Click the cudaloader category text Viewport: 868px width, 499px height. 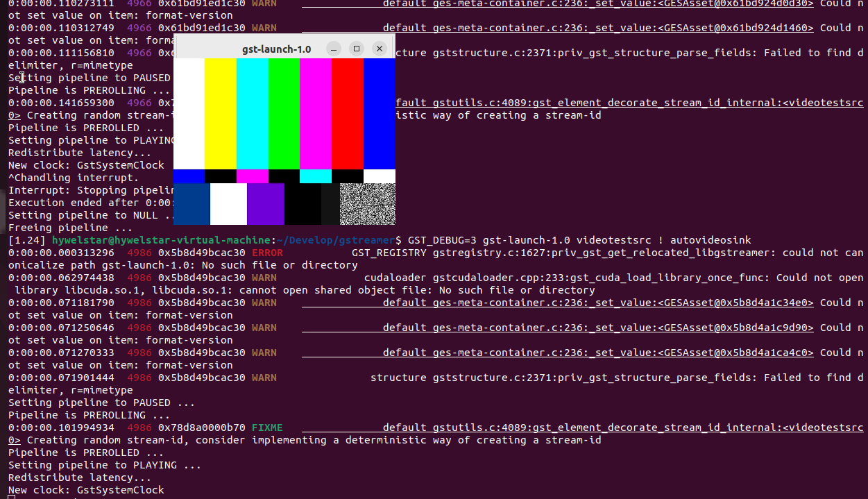point(395,278)
